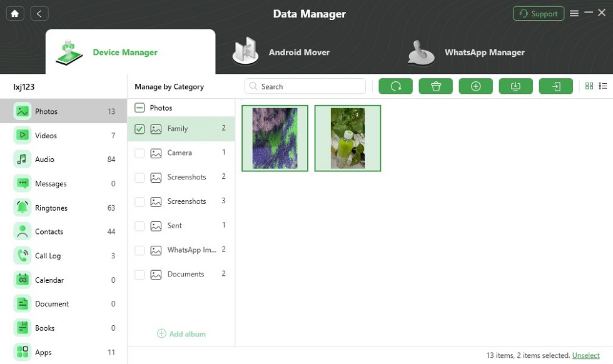Click the back arrow button
The width and height of the screenshot is (613, 364).
coord(39,14)
